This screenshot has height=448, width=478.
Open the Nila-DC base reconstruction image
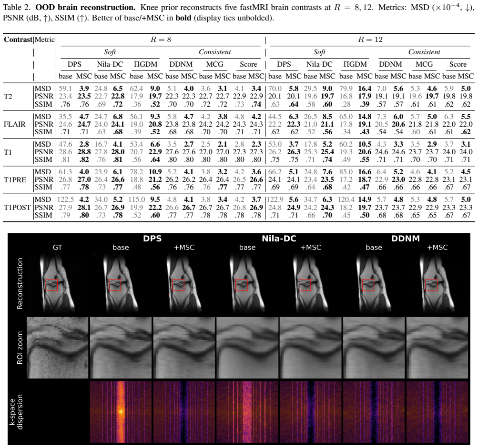[247, 284]
